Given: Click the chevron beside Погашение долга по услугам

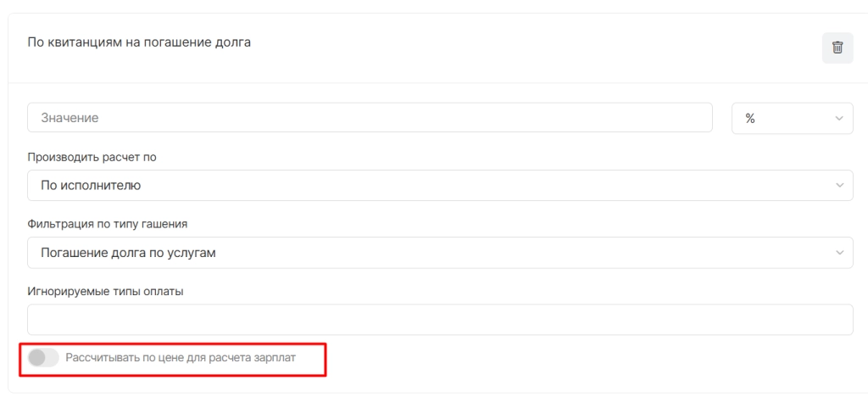Looking at the screenshot, I should coord(839,253).
